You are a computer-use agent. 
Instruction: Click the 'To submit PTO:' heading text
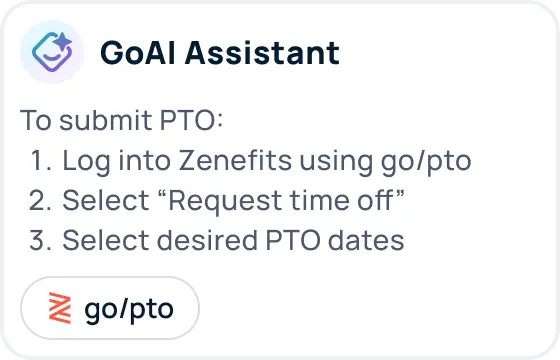click(121, 120)
